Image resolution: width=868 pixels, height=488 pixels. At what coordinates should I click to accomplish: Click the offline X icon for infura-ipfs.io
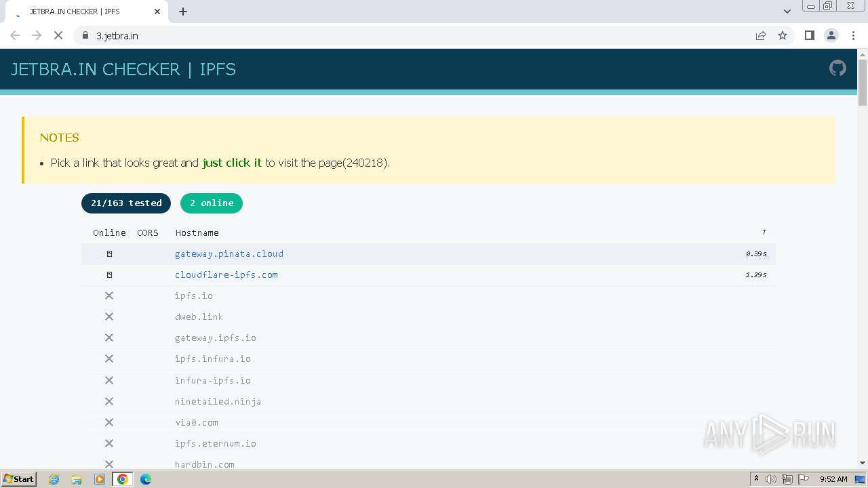pyautogui.click(x=109, y=380)
